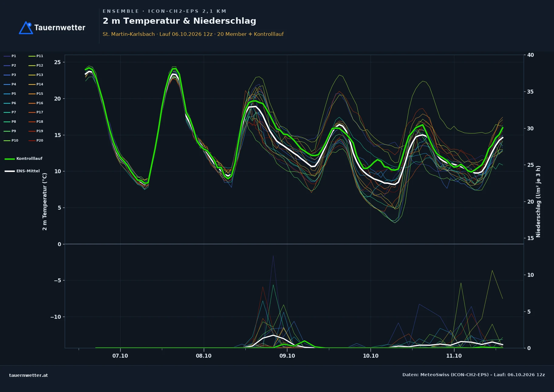Click the Tauernwetter mountain logo icon
The width and height of the screenshot is (554, 392).
[x=26, y=28]
